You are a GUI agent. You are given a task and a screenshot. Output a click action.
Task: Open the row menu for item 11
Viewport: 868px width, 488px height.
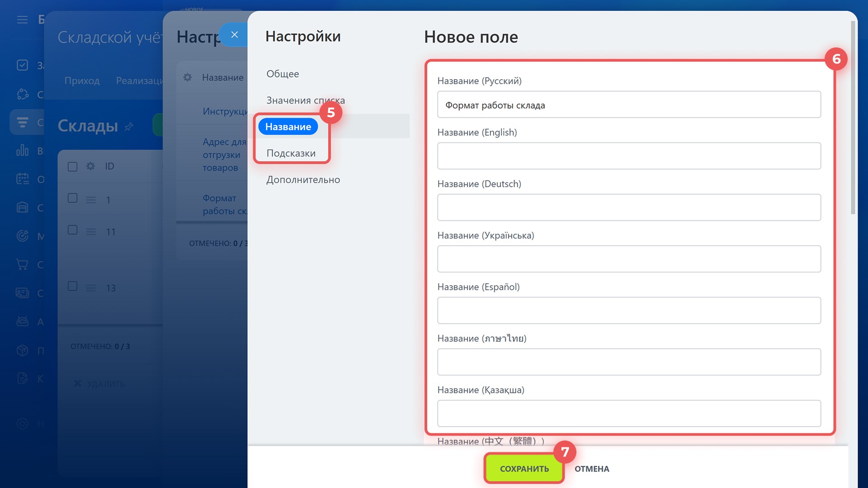point(91,232)
